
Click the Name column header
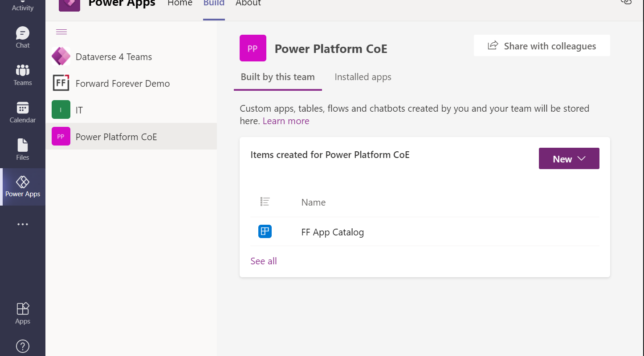pos(314,202)
